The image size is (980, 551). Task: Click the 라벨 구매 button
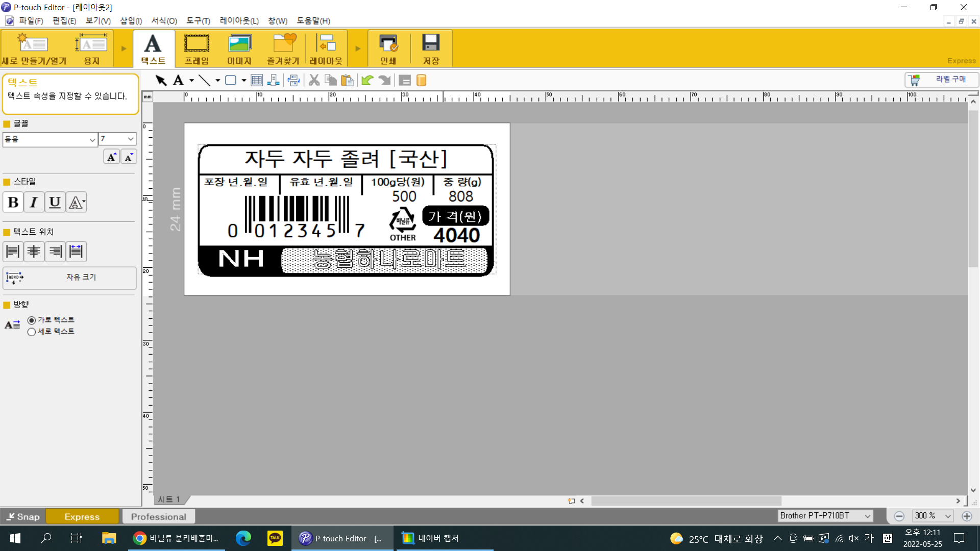pyautogui.click(x=942, y=80)
